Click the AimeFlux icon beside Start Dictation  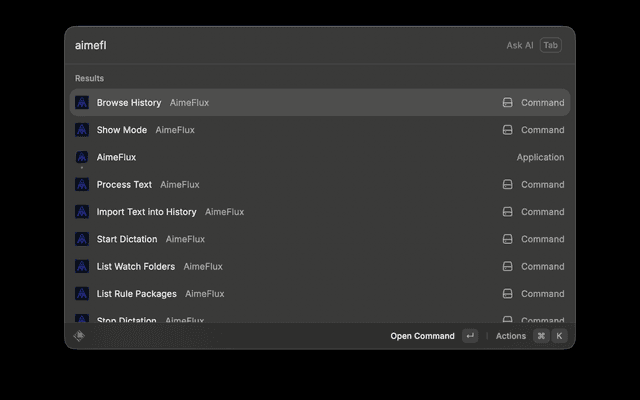(x=82, y=239)
